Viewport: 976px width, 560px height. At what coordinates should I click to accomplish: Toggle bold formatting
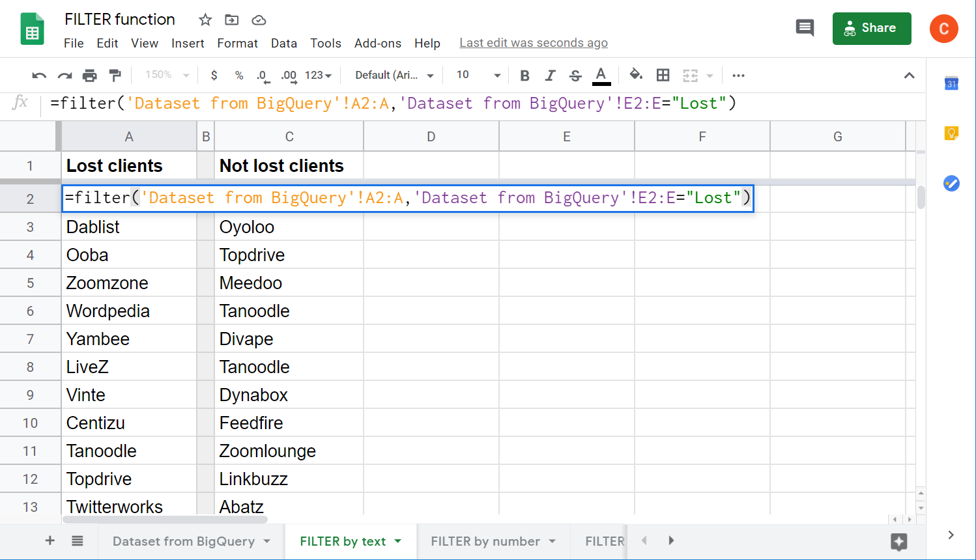click(x=524, y=75)
